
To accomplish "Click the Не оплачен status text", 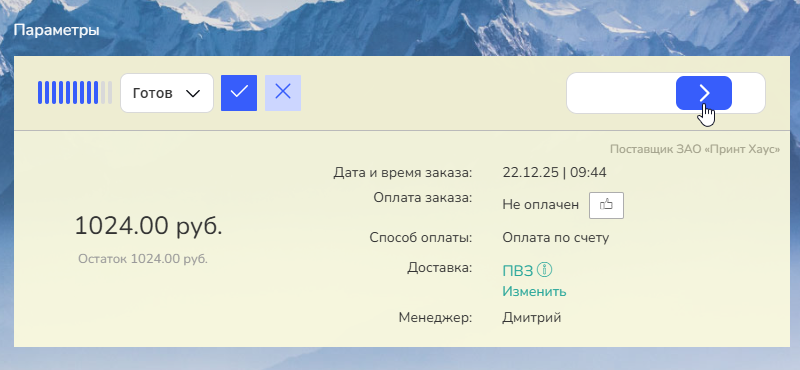I will [x=541, y=205].
